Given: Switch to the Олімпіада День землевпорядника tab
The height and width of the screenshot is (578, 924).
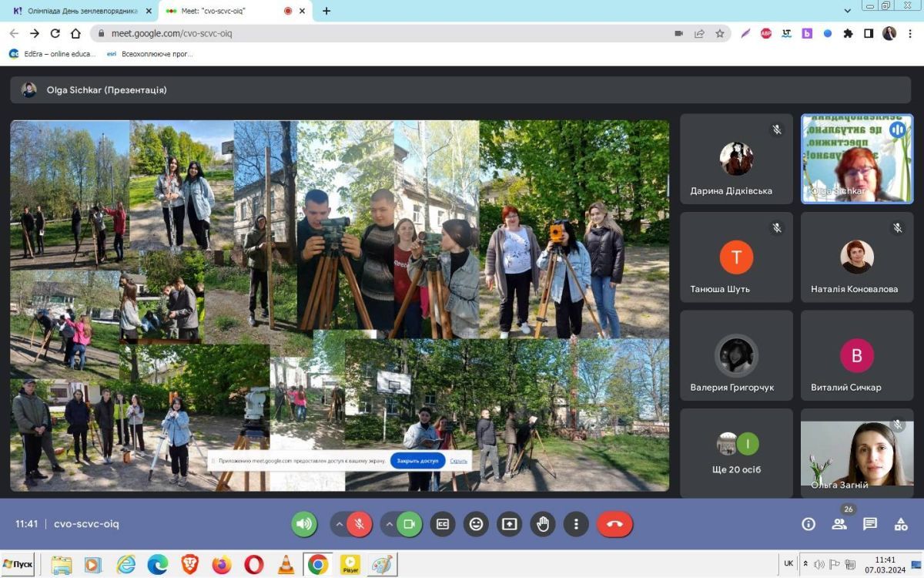Looking at the screenshot, I should pyautogui.click(x=77, y=11).
